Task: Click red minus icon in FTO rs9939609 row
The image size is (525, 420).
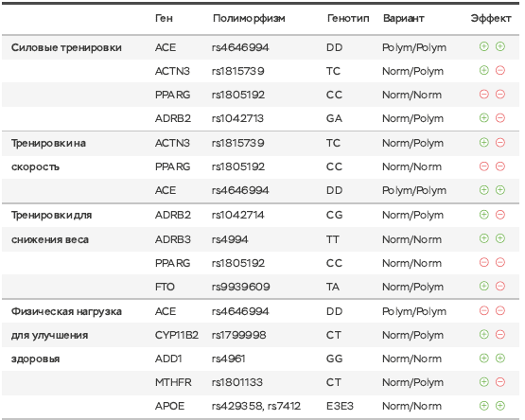Action: [x=500, y=286]
